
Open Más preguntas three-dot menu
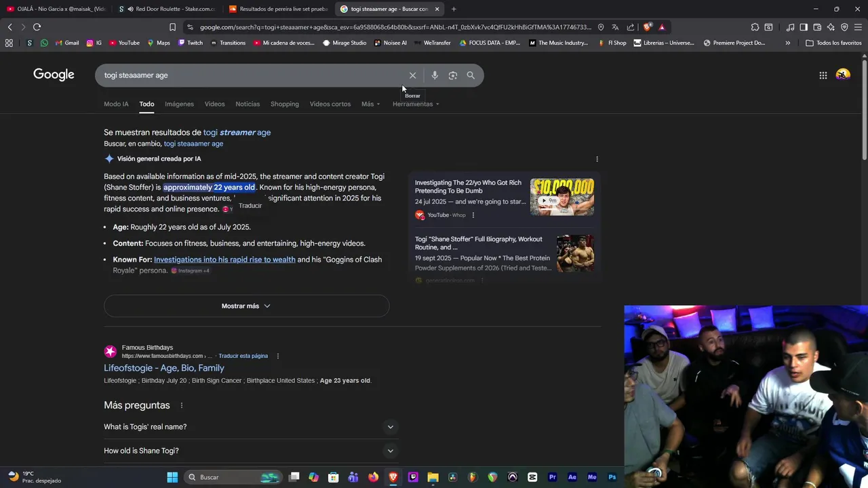click(181, 405)
